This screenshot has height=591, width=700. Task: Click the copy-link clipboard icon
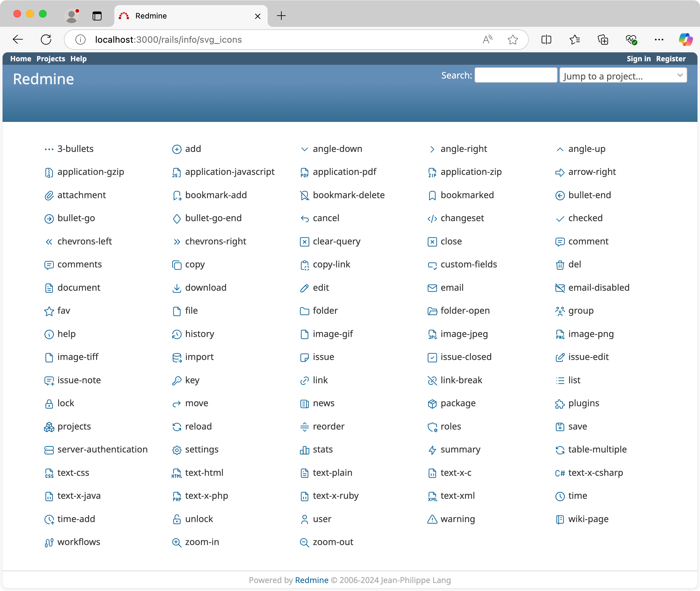tap(304, 265)
